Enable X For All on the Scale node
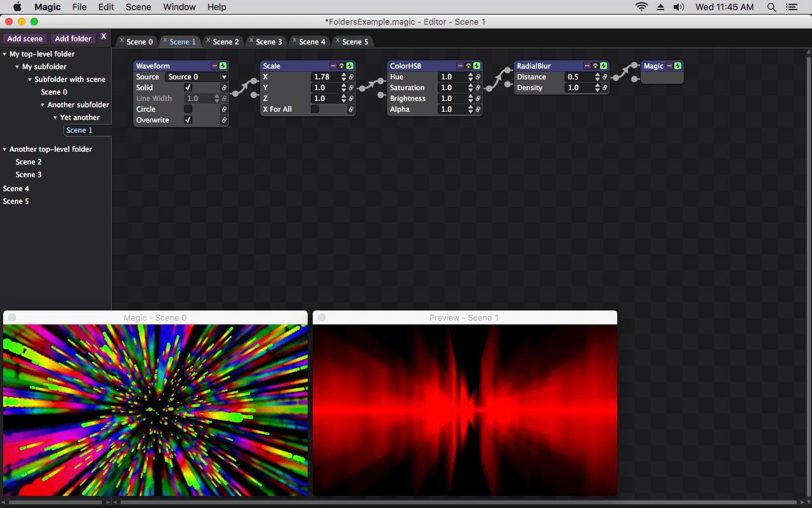Viewport: 812px width, 508px height. click(x=315, y=109)
